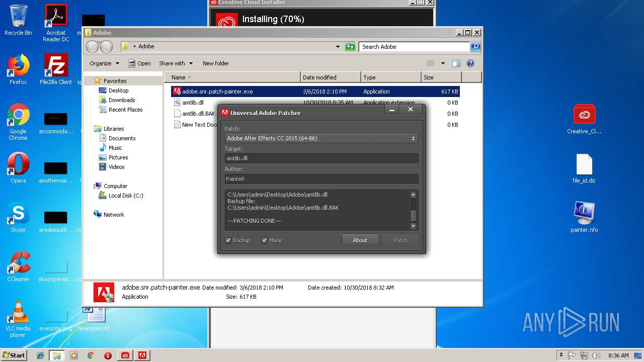Sort files by Type column
The height and width of the screenshot is (362, 644).
(x=391, y=77)
